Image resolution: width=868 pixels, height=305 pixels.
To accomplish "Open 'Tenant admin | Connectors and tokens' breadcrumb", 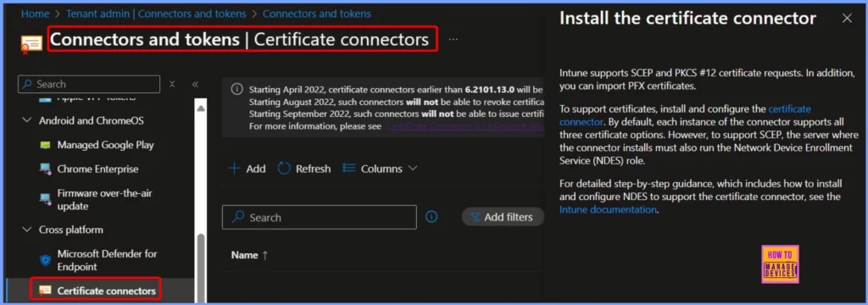I will (156, 14).
